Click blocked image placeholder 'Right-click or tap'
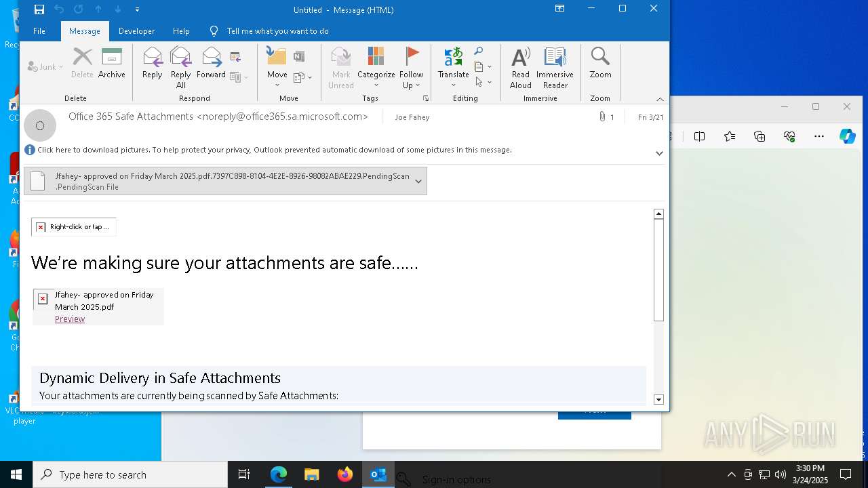 click(x=74, y=227)
